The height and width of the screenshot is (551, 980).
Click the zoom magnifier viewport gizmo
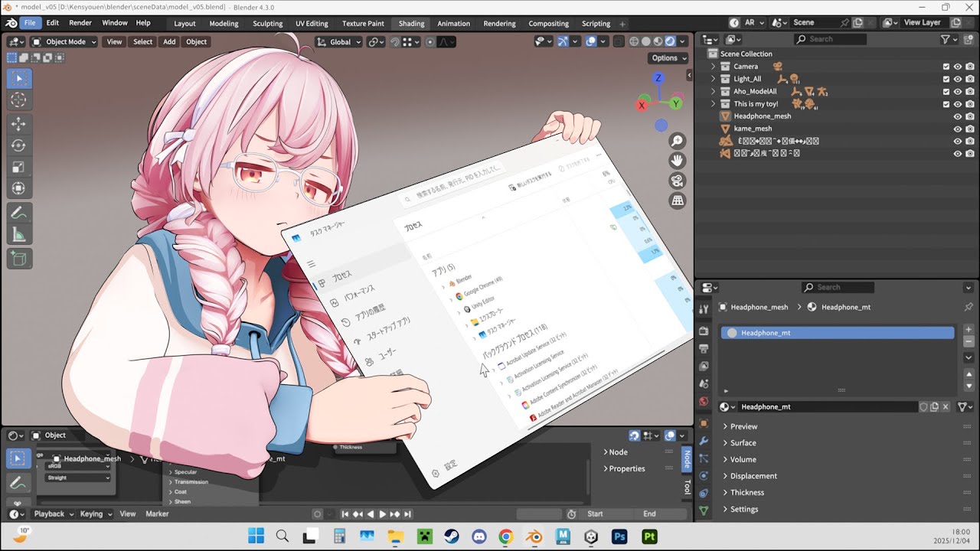[x=677, y=141]
